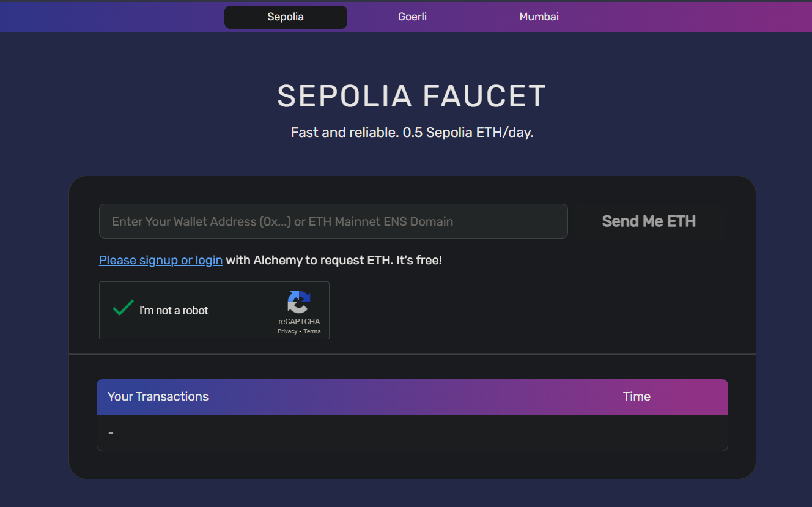Switch to the Sepolia network tab
Screen dimensions: 812x507
tap(286, 17)
